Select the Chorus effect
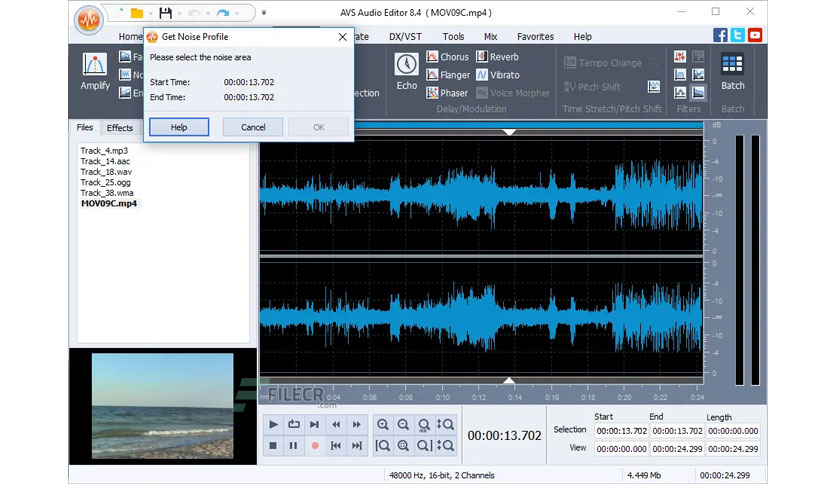The image size is (836, 484). (x=447, y=57)
